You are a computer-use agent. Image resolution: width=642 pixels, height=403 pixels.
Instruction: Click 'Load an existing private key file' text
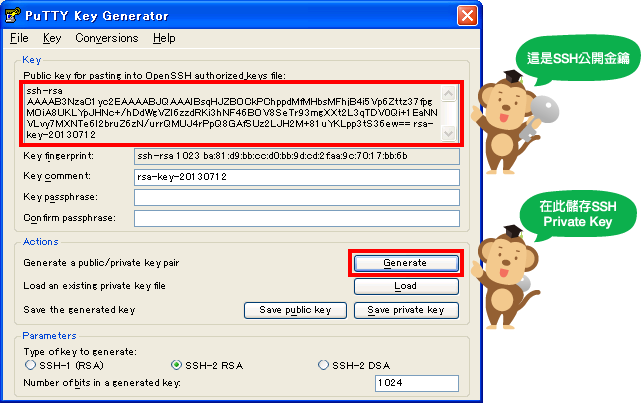pos(94,286)
